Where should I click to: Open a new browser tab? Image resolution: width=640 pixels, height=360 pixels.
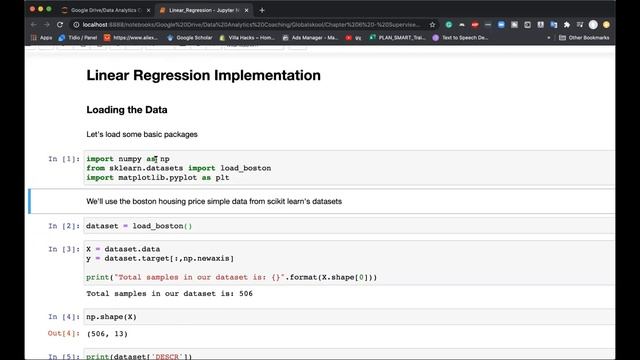tap(262, 10)
